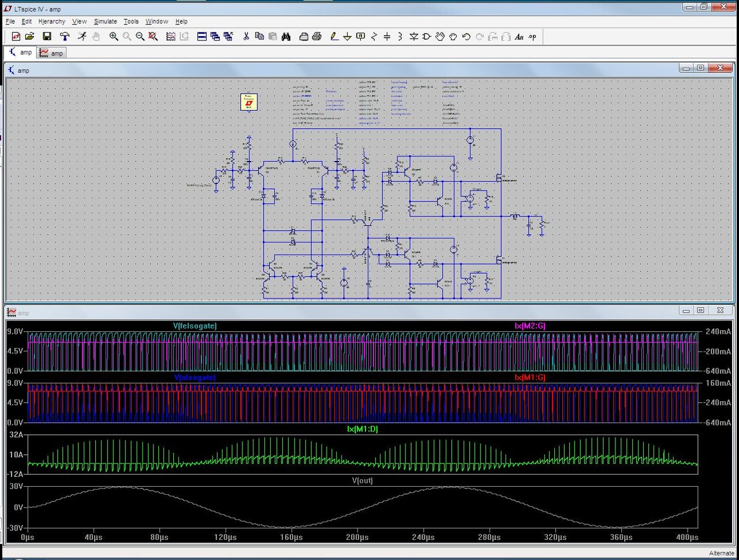Viewport: 739px width, 560px height.
Task: Click the LTspice simulator directive box in schematic
Action: pos(249,102)
